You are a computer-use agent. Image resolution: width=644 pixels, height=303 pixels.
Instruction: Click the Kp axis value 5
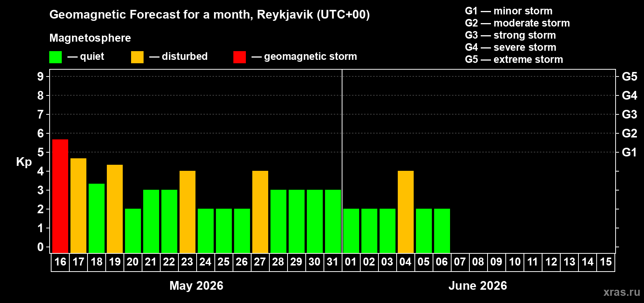point(41,152)
